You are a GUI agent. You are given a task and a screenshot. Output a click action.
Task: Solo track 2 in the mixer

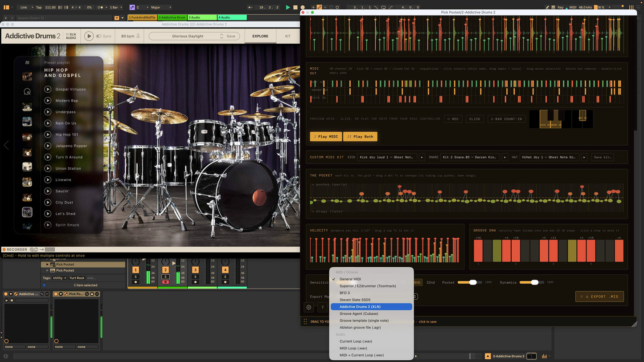(x=165, y=277)
